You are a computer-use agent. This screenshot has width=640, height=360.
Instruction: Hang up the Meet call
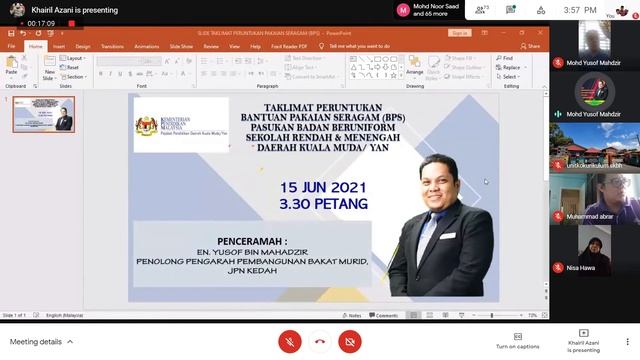click(320, 342)
